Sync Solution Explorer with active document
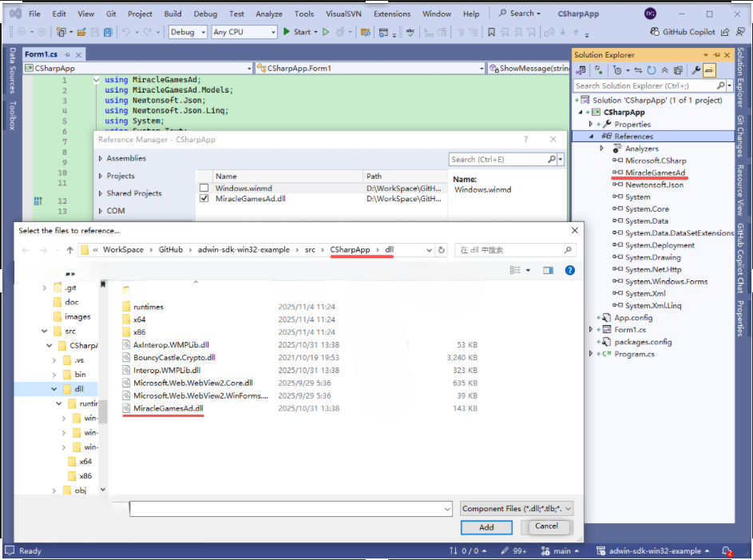This screenshot has height=560, width=753. pyautogui.click(x=638, y=70)
